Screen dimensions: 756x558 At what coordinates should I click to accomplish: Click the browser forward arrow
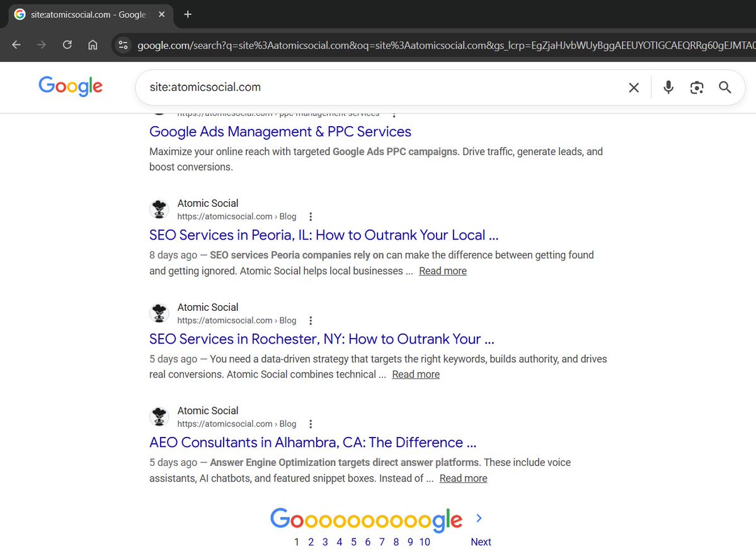click(42, 45)
